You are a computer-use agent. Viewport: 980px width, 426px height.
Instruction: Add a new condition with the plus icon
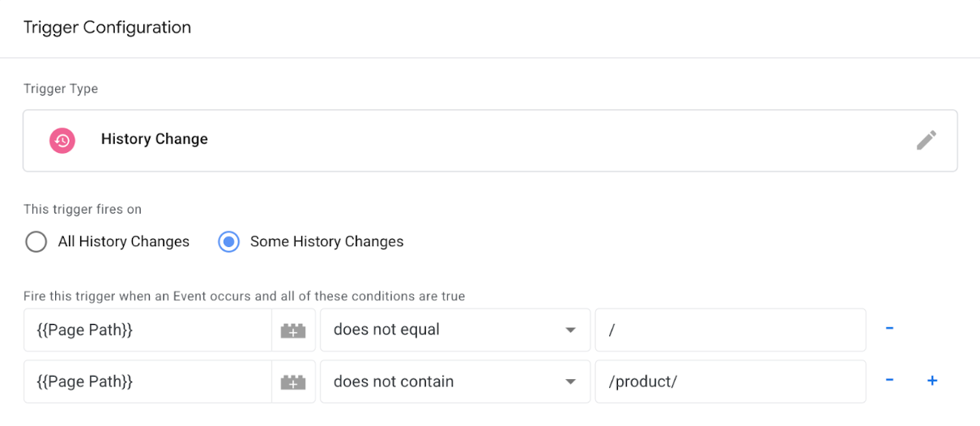point(932,381)
